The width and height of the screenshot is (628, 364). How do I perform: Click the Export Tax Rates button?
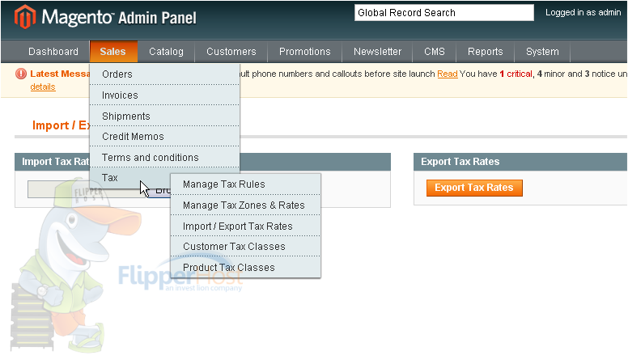474,188
